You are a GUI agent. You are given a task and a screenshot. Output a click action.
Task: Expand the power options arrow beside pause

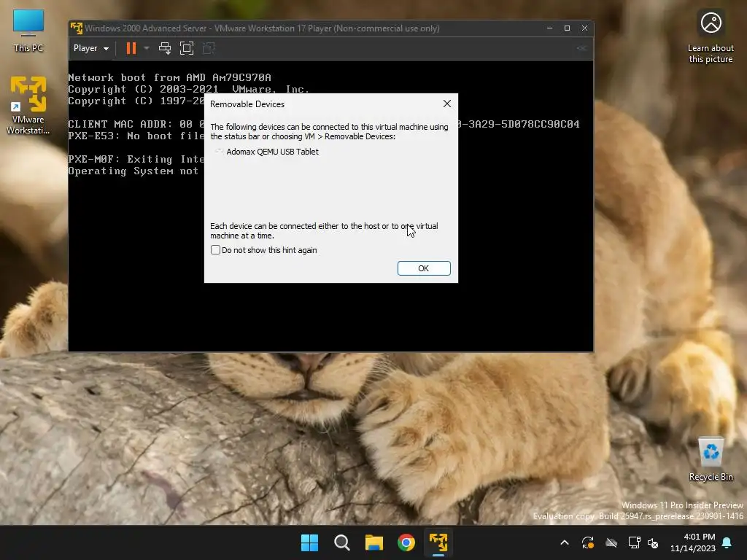pos(147,48)
